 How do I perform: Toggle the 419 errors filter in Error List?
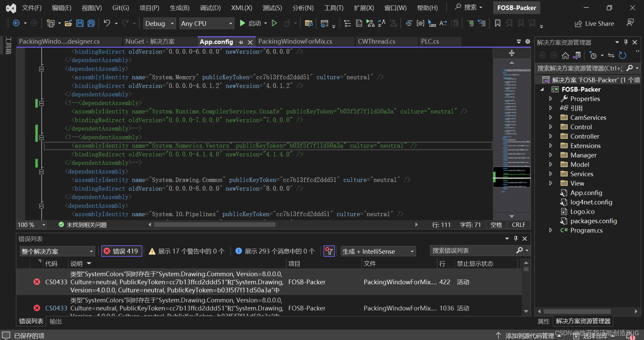tap(121, 251)
